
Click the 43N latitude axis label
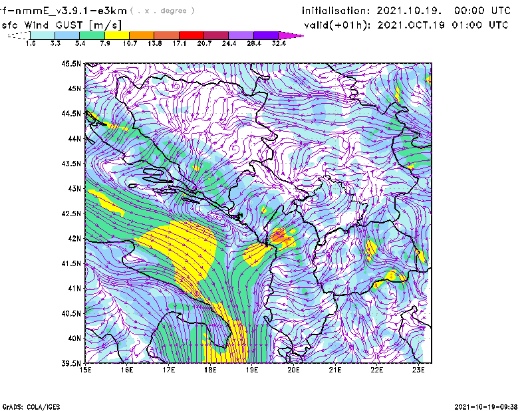point(74,188)
